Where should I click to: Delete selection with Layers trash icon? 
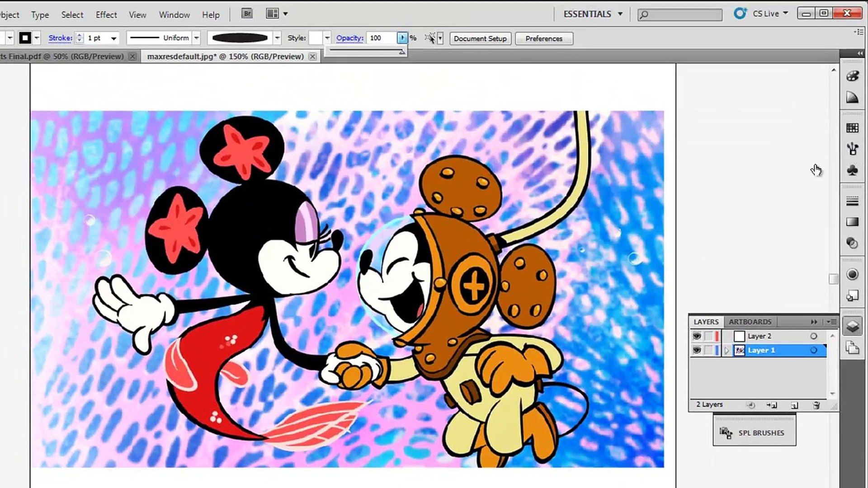coord(816,405)
